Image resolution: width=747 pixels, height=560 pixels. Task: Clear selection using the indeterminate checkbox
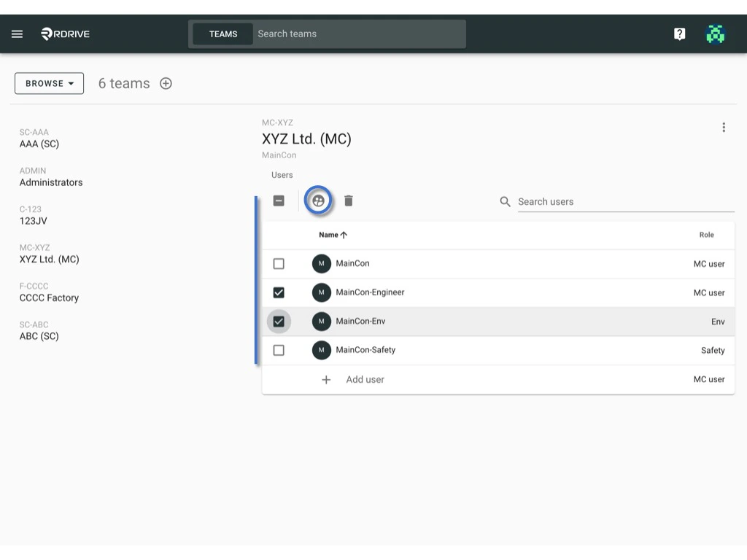point(279,201)
